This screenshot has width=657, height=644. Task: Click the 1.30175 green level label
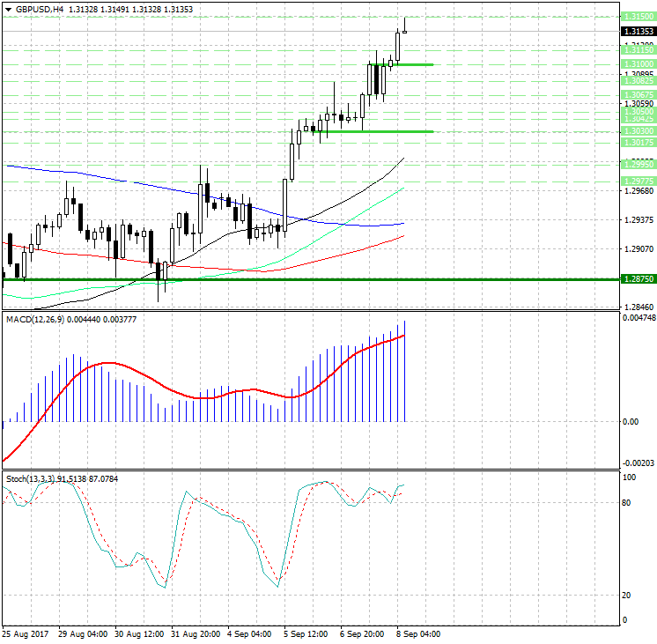pyautogui.click(x=639, y=143)
